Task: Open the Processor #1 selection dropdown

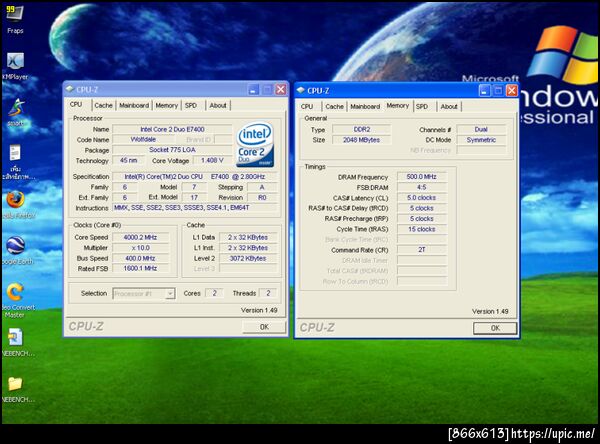Action: pyautogui.click(x=144, y=294)
